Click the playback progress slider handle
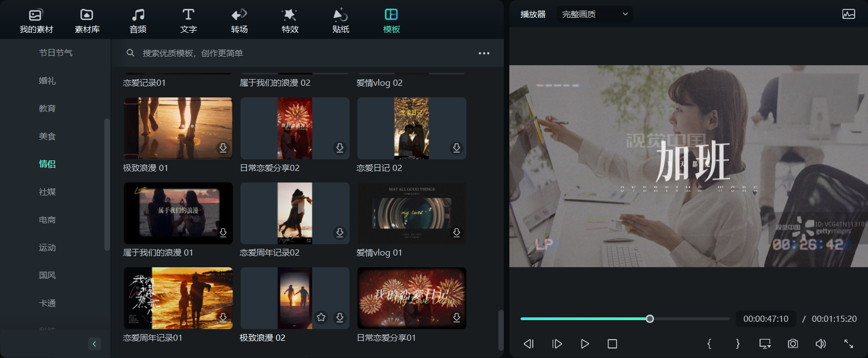The width and height of the screenshot is (868, 358). pos(649,318)
